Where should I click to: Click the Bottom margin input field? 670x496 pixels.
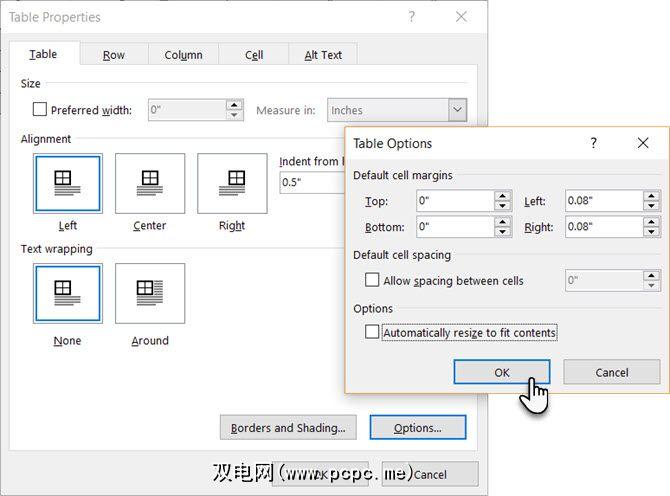point(455,227)
